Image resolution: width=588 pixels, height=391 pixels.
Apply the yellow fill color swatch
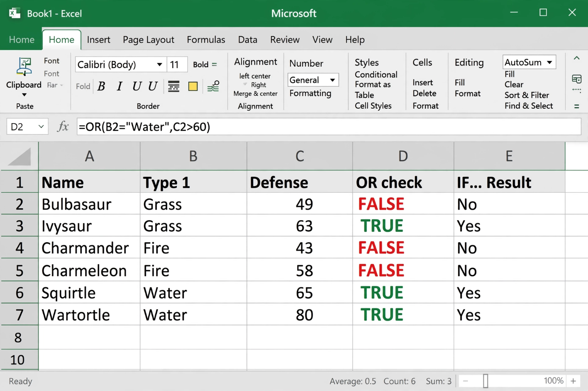click(x=193, y=86)
